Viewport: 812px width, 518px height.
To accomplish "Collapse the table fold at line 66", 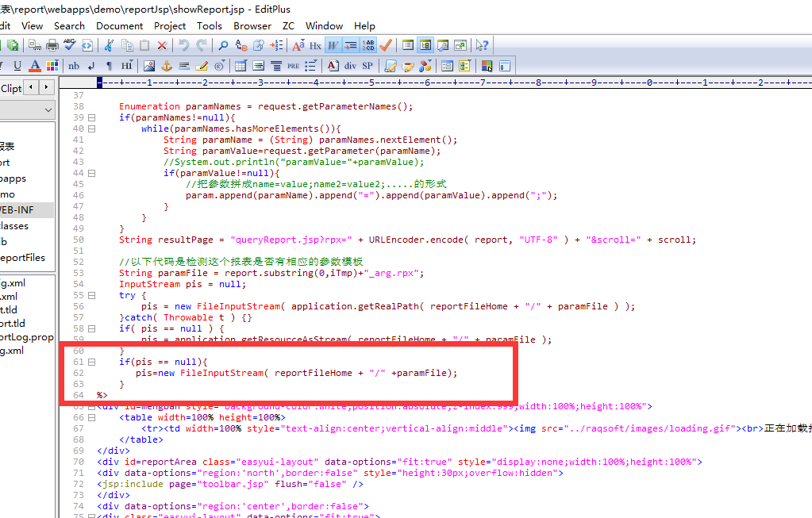I will click(x=91, y=417).
